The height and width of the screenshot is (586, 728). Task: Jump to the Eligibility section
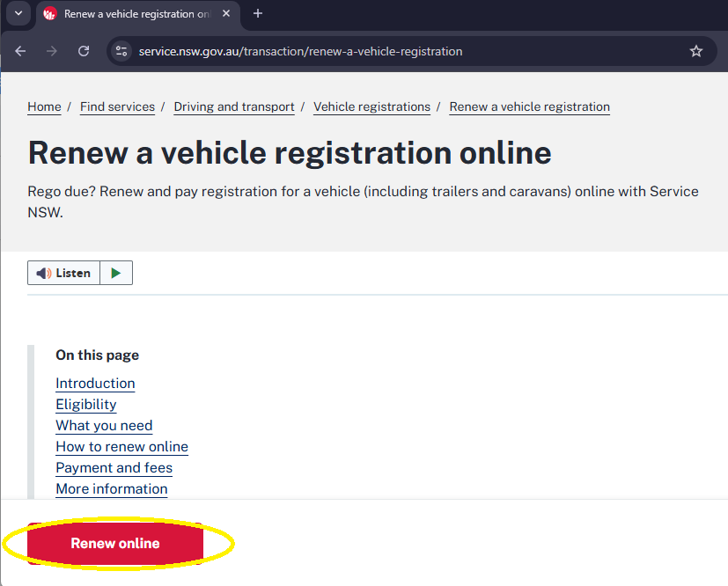(x=85, y=404)
